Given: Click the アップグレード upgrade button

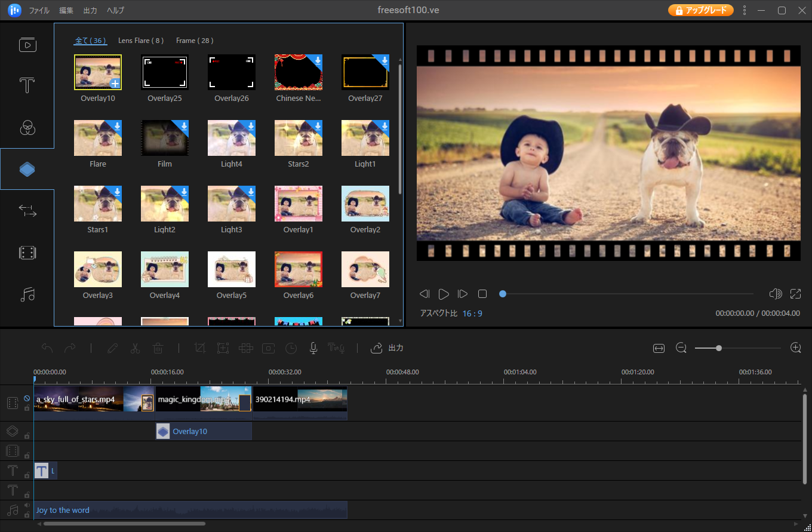Looking at the screenshot, I should coord(701,10).
